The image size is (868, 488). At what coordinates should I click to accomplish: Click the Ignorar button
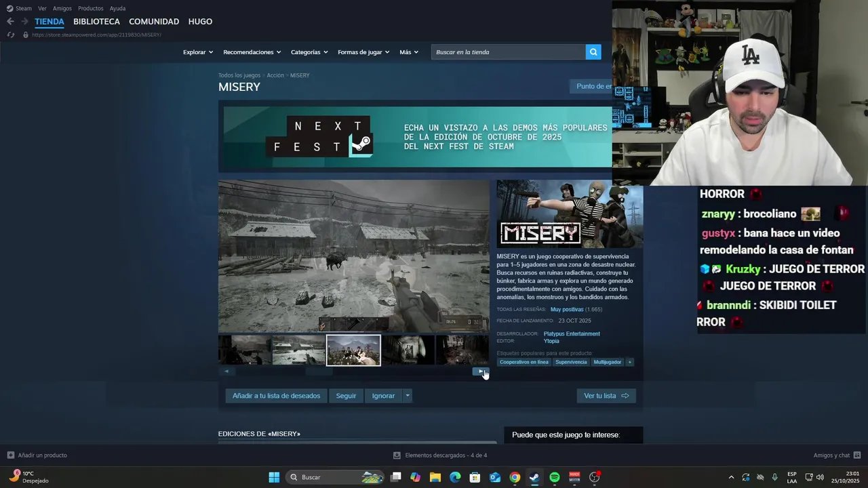[x=383, y=396]
